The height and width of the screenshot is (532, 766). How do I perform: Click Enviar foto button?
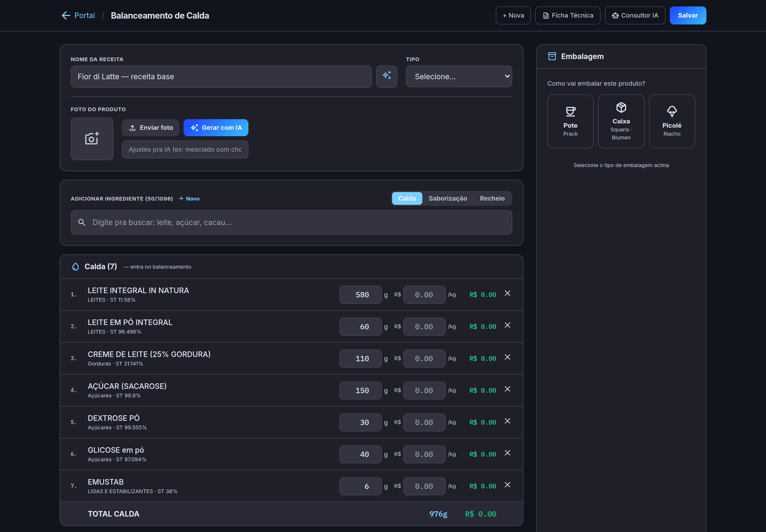point(150,128)
